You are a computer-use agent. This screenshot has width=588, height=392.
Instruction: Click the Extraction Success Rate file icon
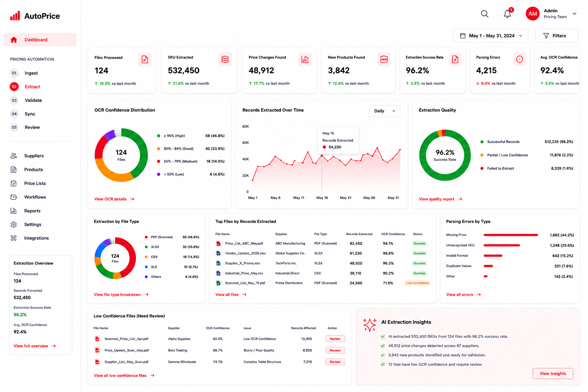pos(455,59)
